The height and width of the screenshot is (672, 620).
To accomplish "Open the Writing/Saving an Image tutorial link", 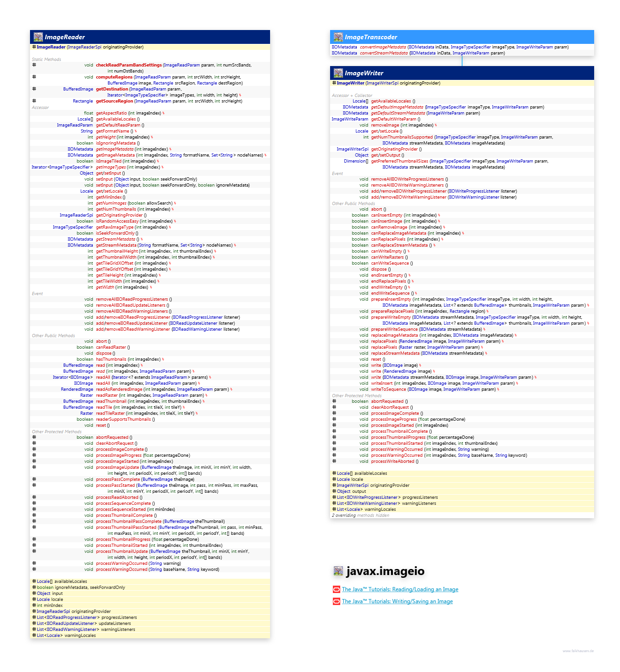I will click(397, 601).
